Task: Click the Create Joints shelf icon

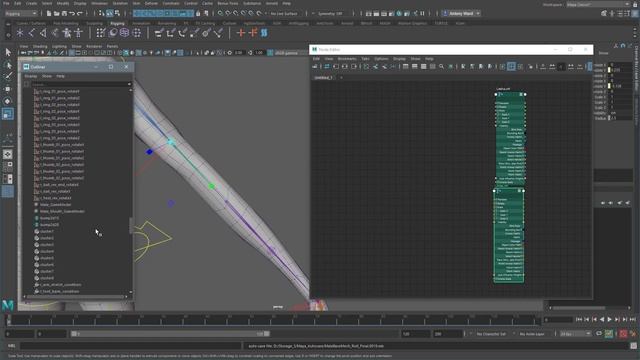Action: click(31, 33)
